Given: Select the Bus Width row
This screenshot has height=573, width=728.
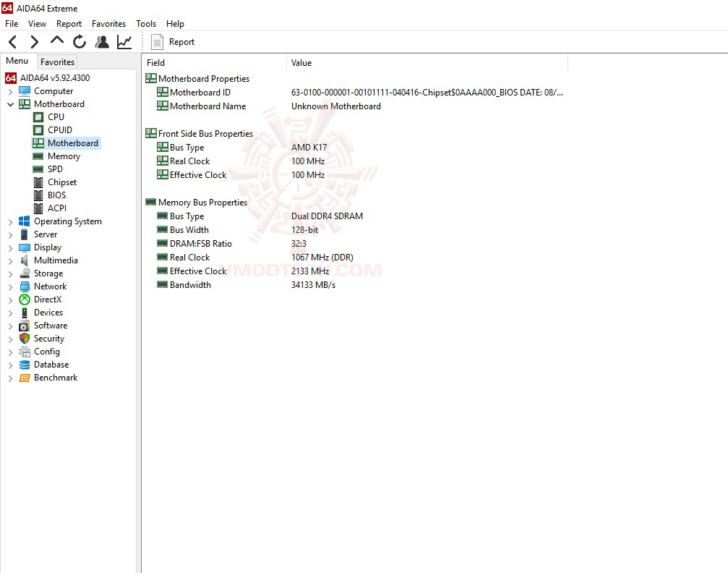Looking at the screenshot, I should pyautogui.click(x=355, y=230).
